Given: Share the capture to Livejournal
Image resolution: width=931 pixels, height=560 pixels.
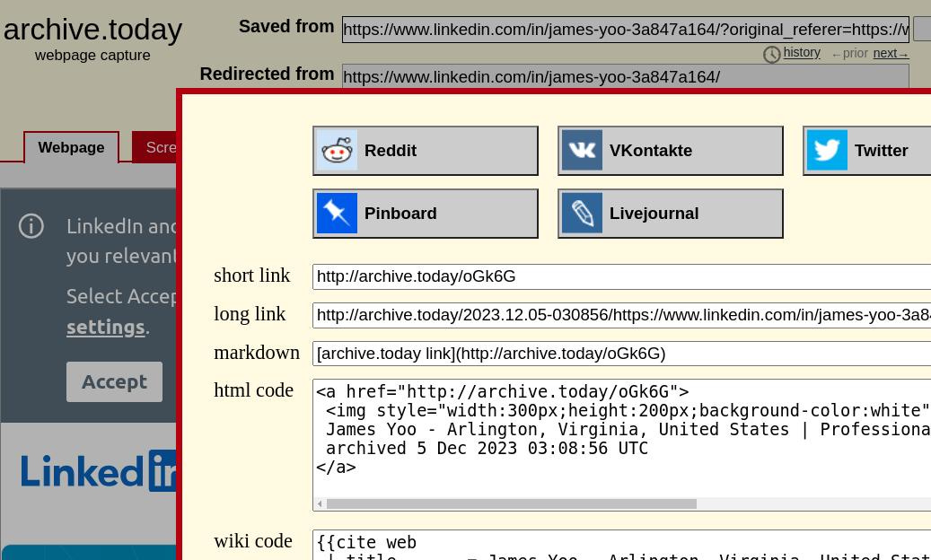Looking at the screenshot, I should tap(671, 214).
